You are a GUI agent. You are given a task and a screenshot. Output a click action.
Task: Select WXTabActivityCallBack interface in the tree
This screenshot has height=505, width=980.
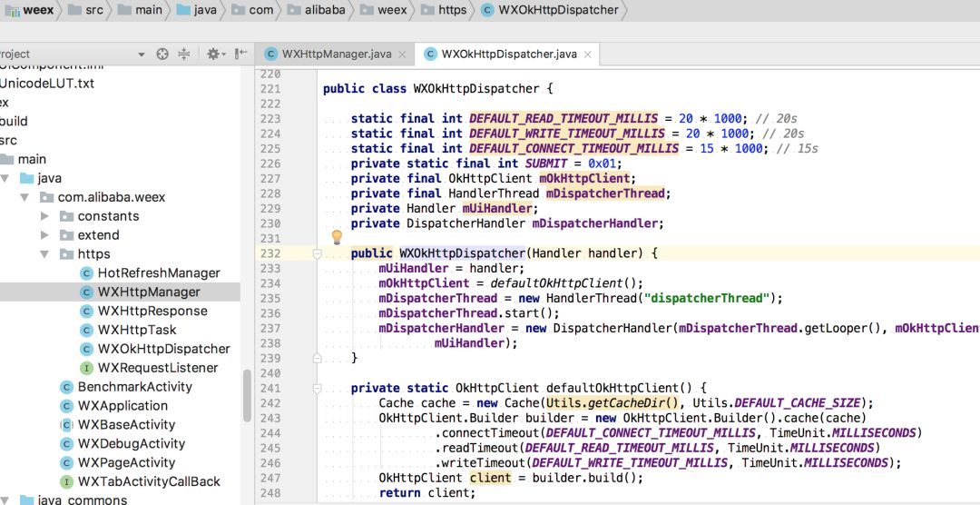149,482
